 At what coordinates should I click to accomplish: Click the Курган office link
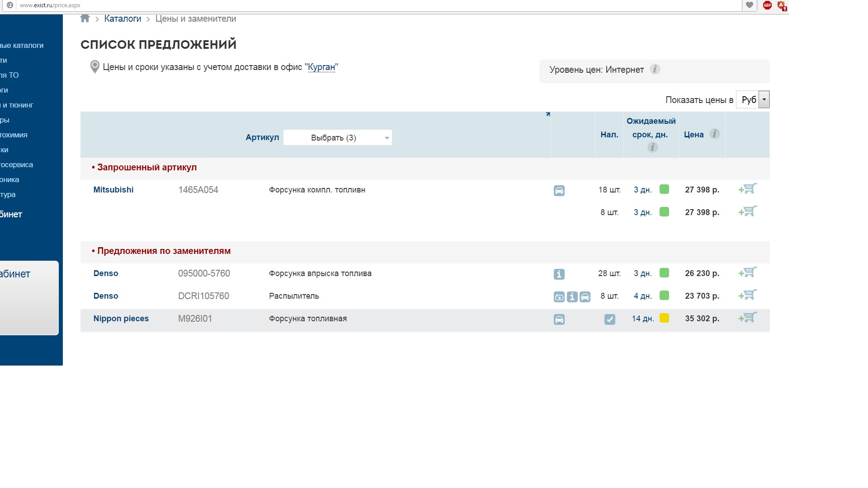(321, 67)
